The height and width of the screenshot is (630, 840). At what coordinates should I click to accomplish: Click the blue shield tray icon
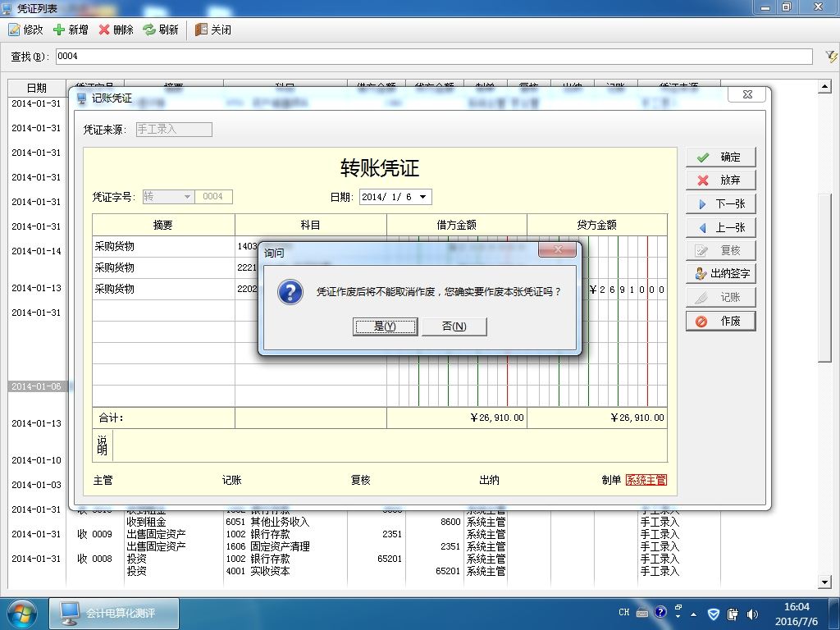tap(714, 614)
